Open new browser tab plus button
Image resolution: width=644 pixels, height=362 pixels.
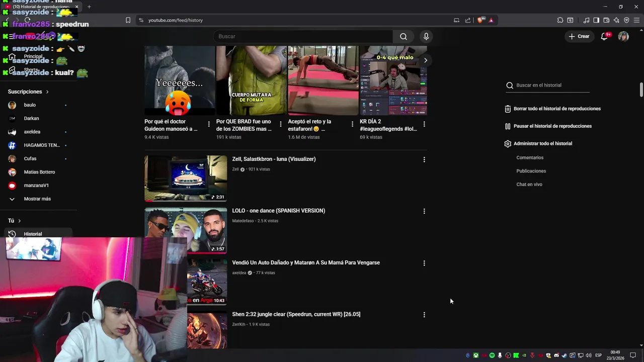[89, 7]
